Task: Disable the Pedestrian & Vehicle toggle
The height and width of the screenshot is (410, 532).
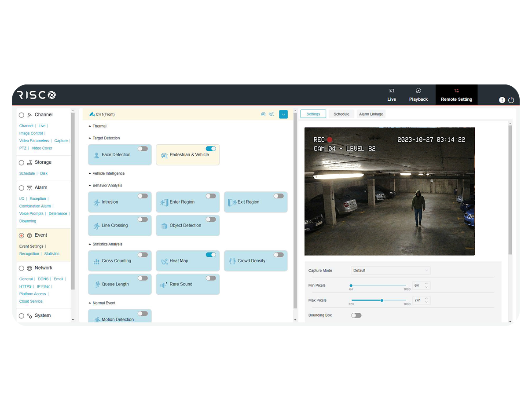Action: tap(211, 149)
